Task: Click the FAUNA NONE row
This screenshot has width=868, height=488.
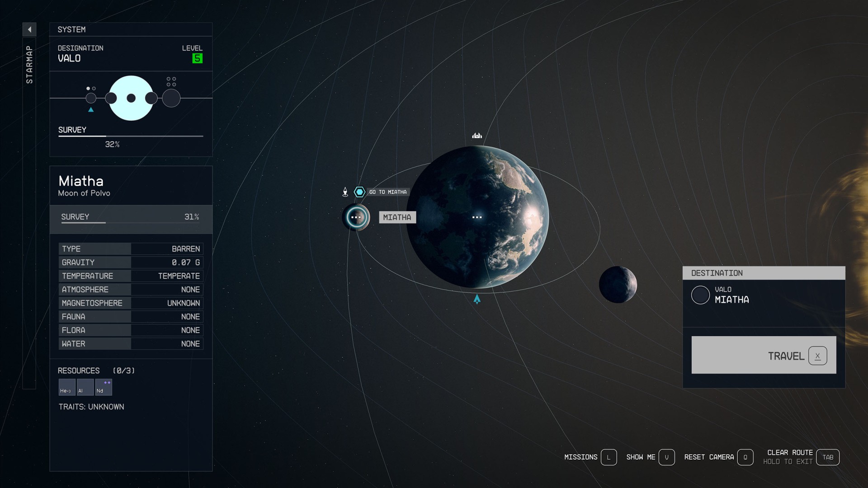Action: click(131, 316)
